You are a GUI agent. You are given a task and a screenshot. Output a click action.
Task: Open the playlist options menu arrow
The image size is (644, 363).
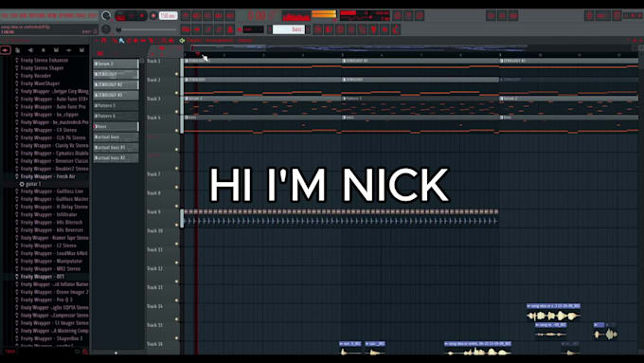tap(97, 41)
